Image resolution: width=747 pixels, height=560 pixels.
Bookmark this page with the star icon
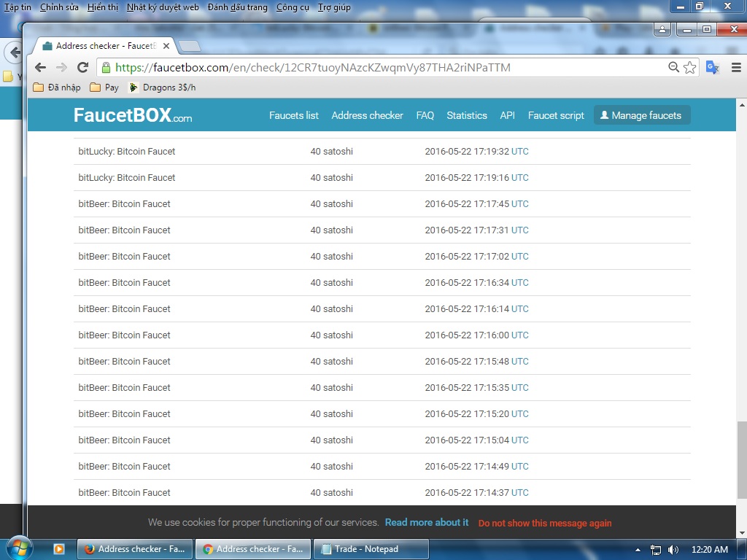point(689,68)
